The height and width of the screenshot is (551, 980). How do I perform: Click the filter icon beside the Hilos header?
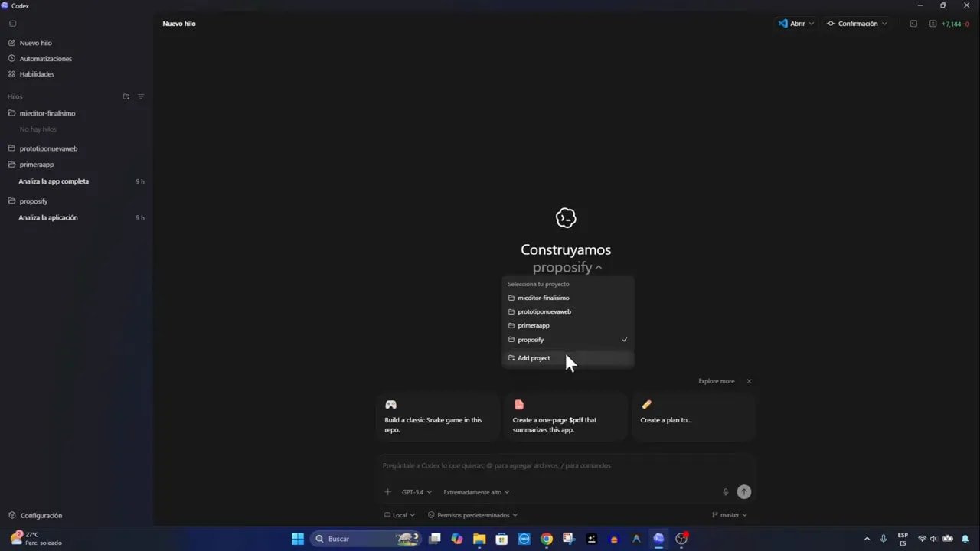(141, 96)
